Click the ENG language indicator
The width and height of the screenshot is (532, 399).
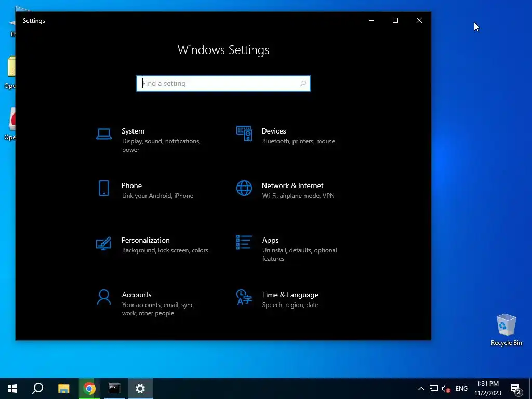[461, 389]
